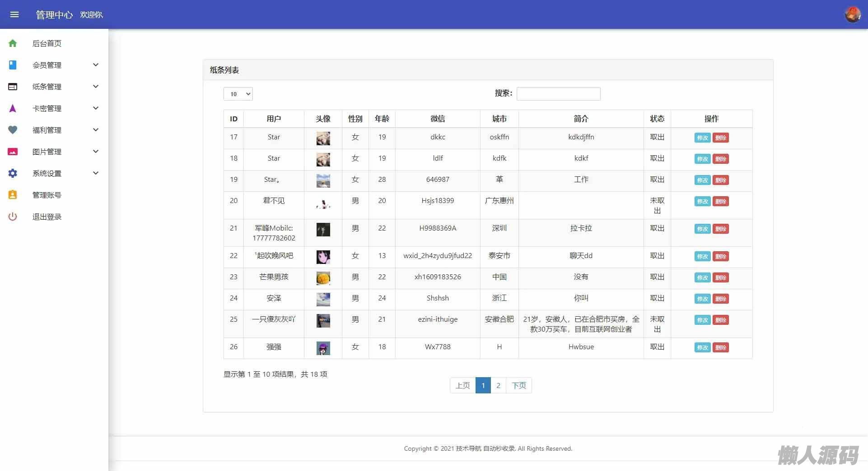Expand the 纸条管理 chevron arrow
This screenshot has height=471, width=868.
pos(96,87)
